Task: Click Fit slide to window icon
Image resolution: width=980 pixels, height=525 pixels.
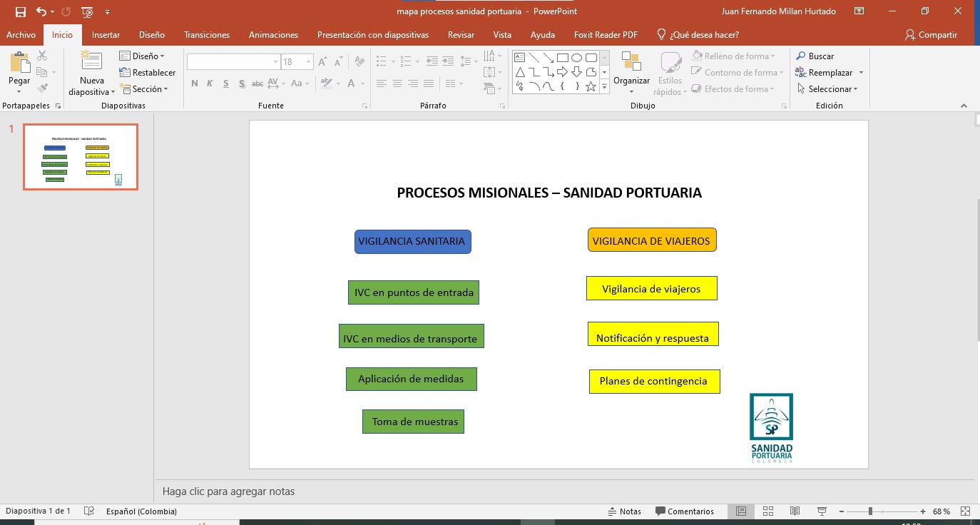Action: point(966,511)
